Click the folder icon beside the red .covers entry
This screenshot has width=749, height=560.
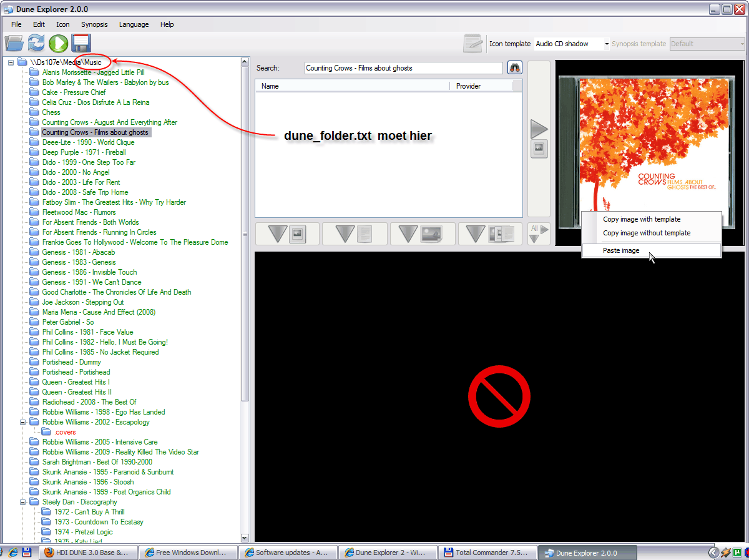46,432
